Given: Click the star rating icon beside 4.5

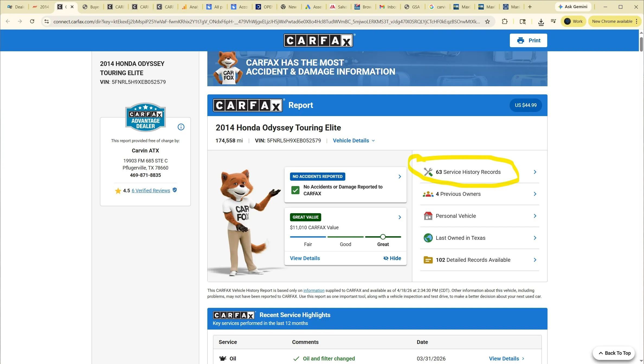Looking at the screenshot, I should click(118, 191).
